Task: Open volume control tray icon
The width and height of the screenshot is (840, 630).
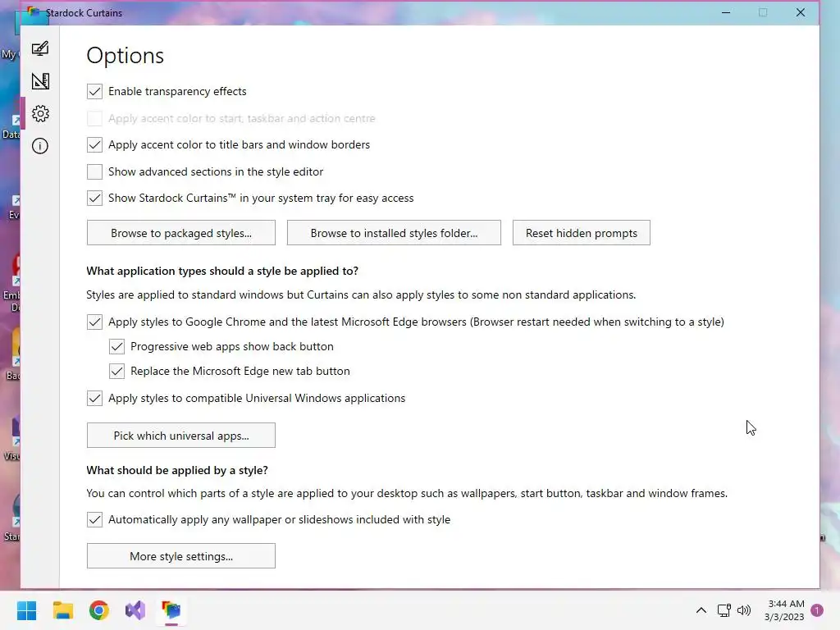Action: (744, 610)
